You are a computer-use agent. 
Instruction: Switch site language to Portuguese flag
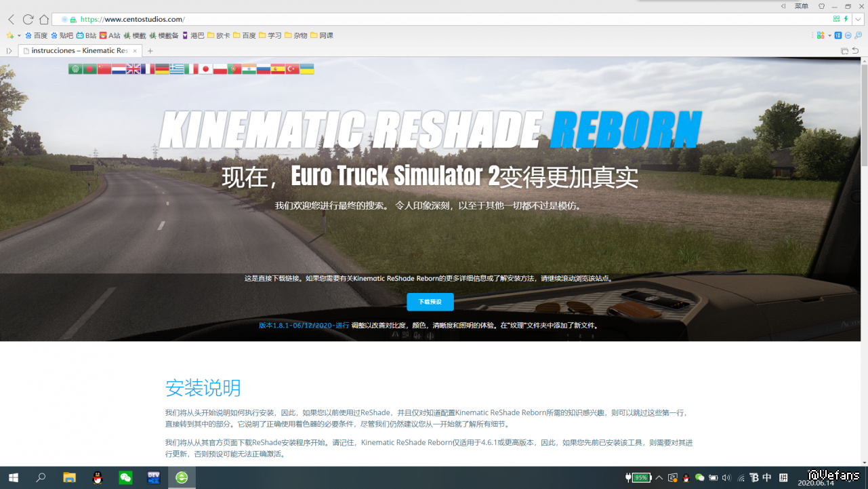(234, 69)
